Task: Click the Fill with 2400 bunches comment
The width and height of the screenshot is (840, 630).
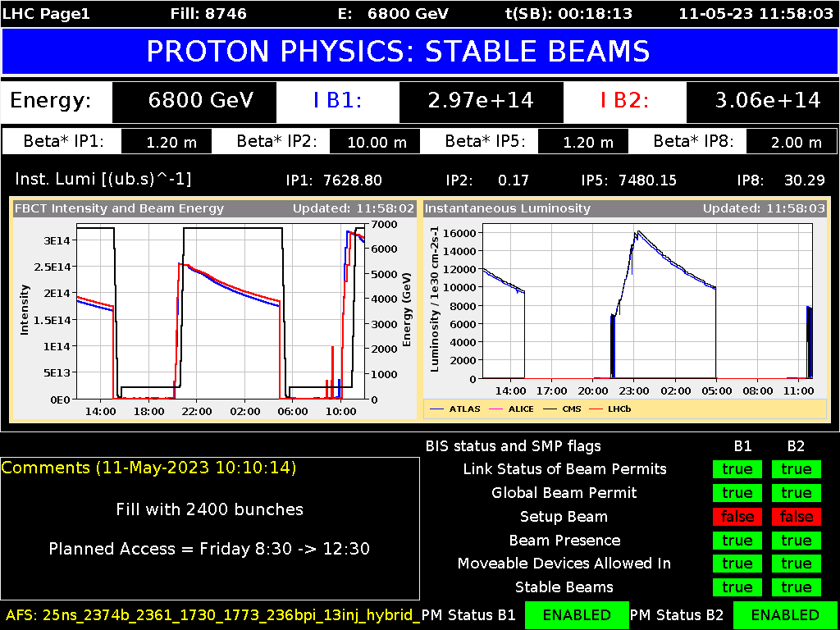Action: pyautogui.click(x=209, y=509)
